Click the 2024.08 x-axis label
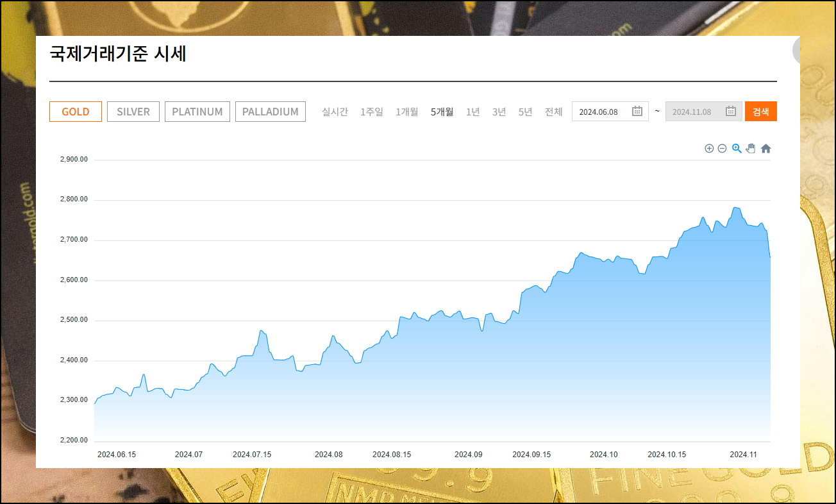836x504 pixels. [x=329, y=454]
